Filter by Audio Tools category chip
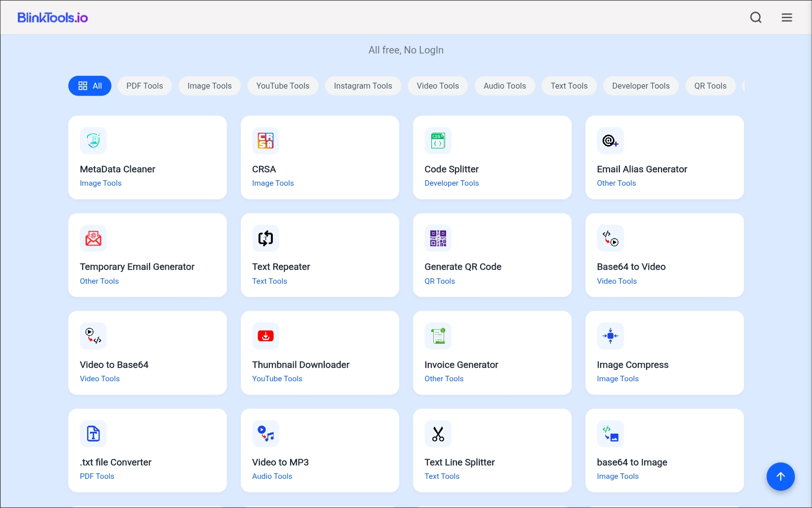This screenshot has height=508, width=812. 505,86
